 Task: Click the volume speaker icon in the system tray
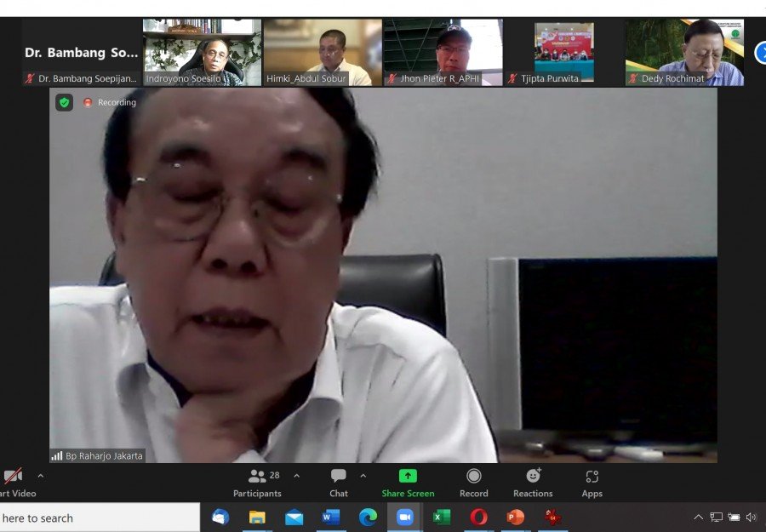[x=751, y=517]
